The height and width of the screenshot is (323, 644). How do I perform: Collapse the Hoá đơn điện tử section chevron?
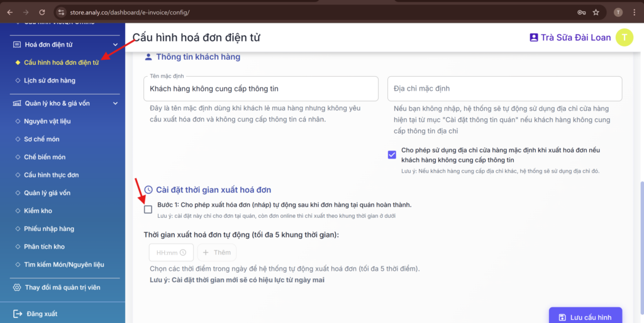[x=116, y=45]
